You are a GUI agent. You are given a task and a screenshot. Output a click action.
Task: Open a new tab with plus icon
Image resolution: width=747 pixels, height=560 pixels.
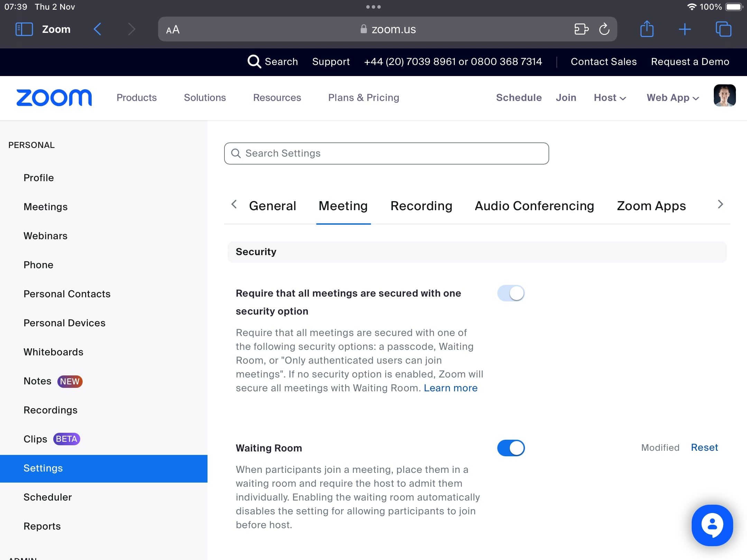pos(685,29)
